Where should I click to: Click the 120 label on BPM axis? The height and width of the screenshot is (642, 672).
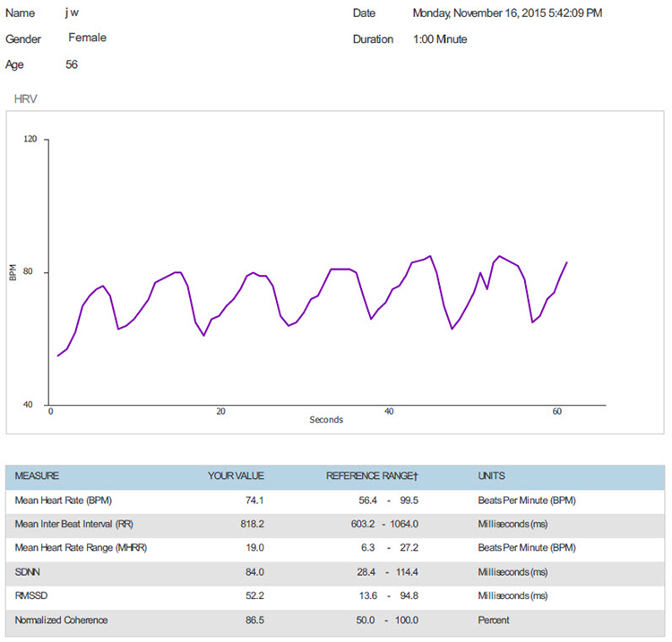pyautogui.click(x=30, y=140)
